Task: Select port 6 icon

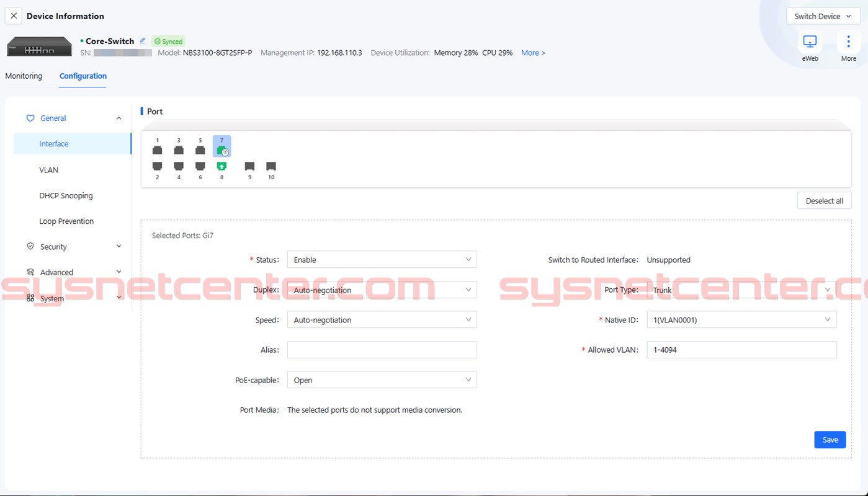Action: click(x=200, y=166)
